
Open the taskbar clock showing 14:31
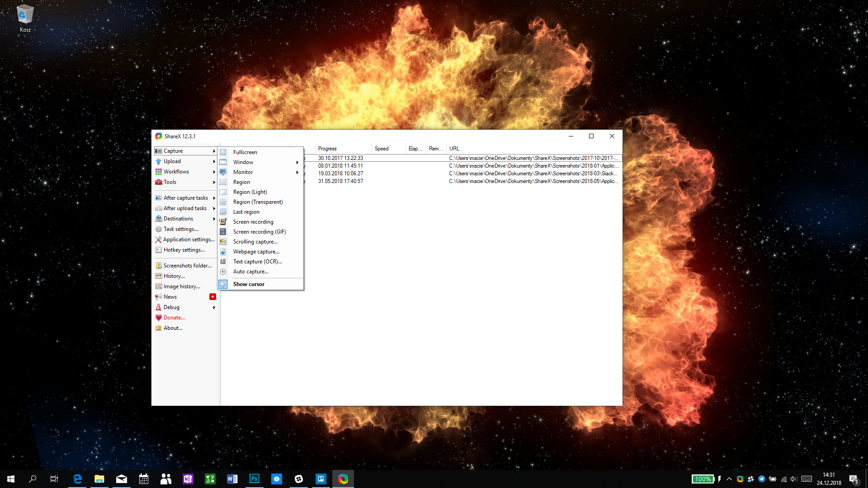point(829,479)
